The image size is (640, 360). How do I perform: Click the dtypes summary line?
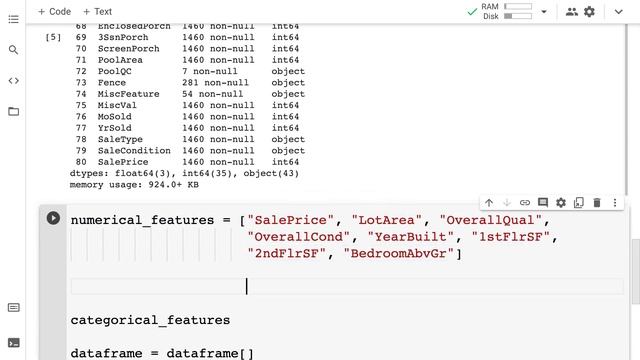pos(184,173)
